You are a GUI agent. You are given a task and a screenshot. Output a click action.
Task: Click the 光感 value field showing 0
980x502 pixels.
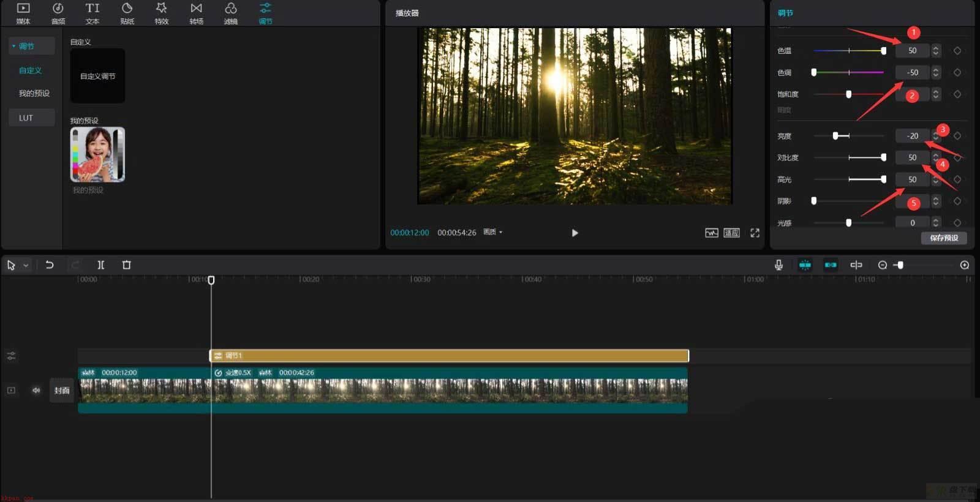913,223
